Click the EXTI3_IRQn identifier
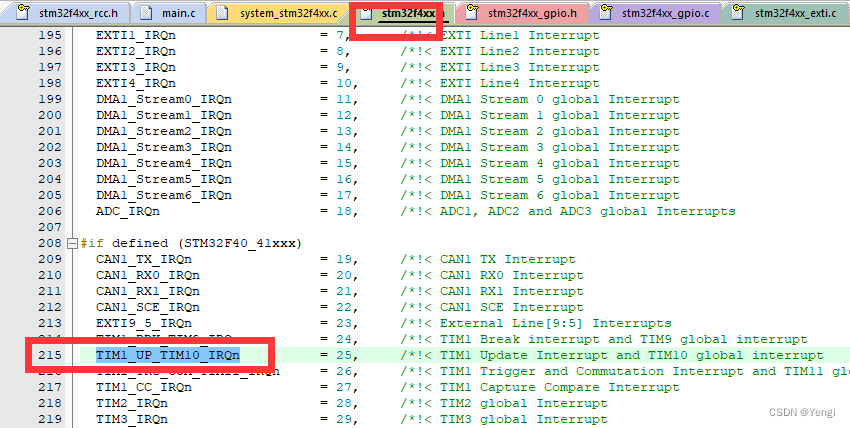 click(136, 68)
